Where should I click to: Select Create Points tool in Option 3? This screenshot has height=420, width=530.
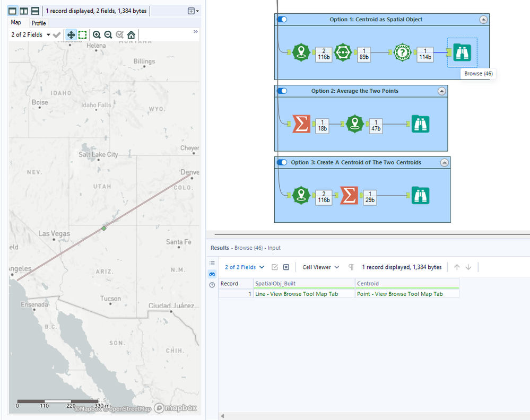[301, 195]
